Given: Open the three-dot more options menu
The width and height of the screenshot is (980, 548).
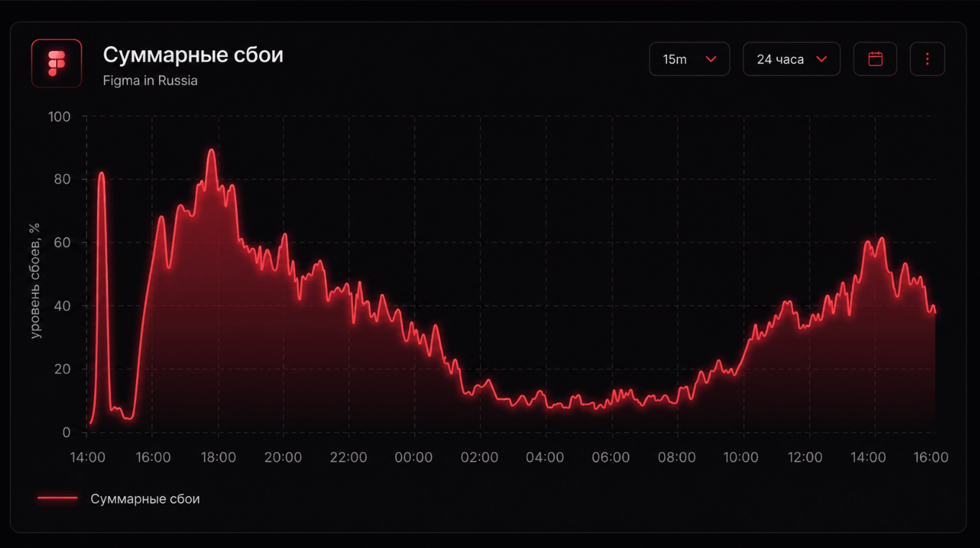Looking at the screenshot, I should click(x=927, y=59).
